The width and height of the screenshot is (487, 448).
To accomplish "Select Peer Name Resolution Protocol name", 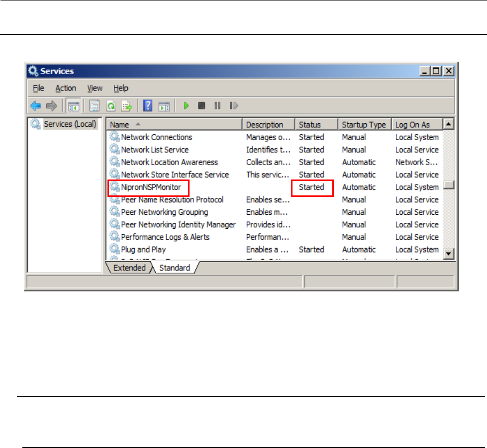I will pyautogui.click(x=172, y=199).
